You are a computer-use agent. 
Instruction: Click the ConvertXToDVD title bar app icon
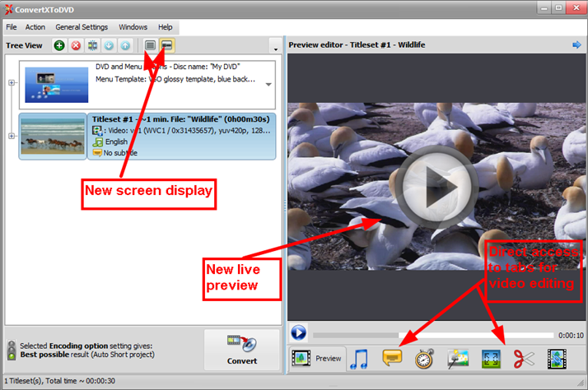tap(8, 9)
